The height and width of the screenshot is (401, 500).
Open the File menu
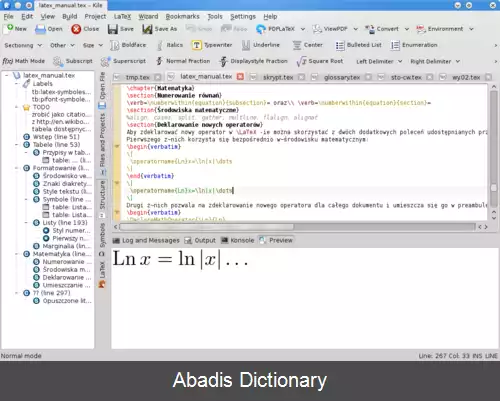click(8, 17)
